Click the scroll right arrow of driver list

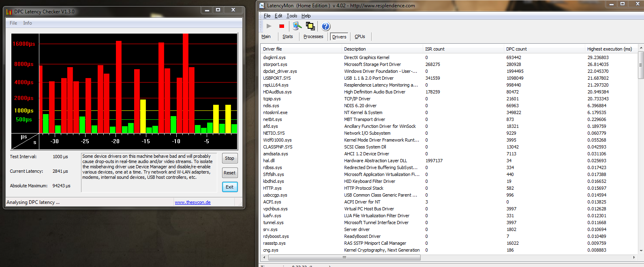634,257
